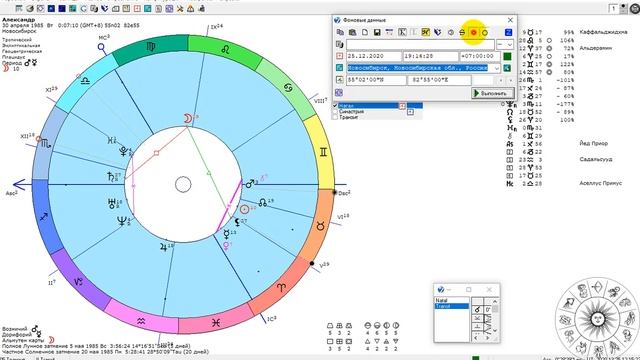Click the star name Йед Приор
This screenshot has height=360, width=640.
click(x=593, y=143)
